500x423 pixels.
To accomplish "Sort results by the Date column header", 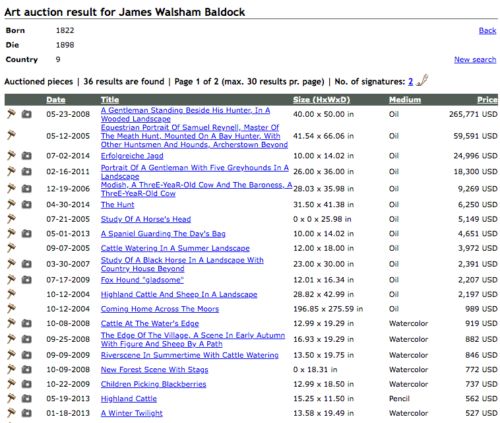I will click(56, 100).
